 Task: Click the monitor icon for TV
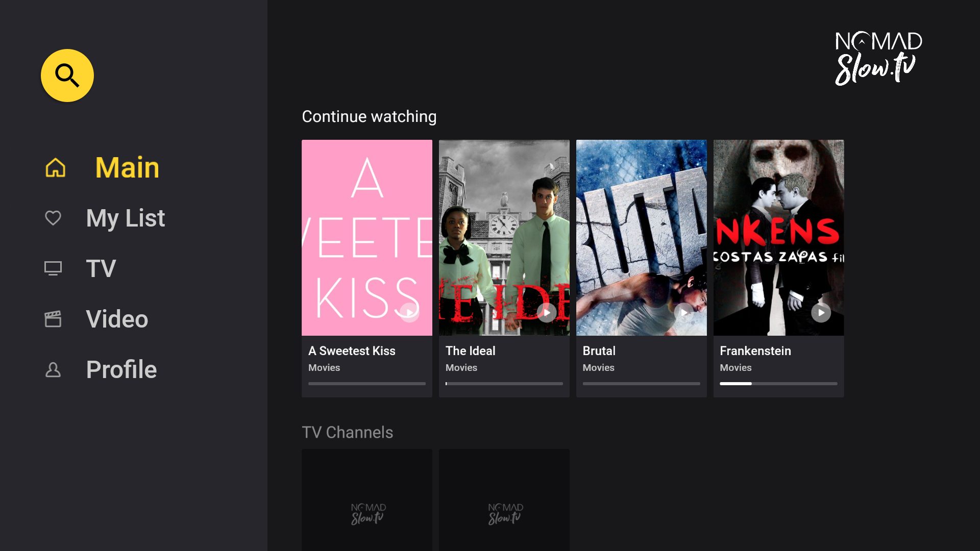(53, 268)
